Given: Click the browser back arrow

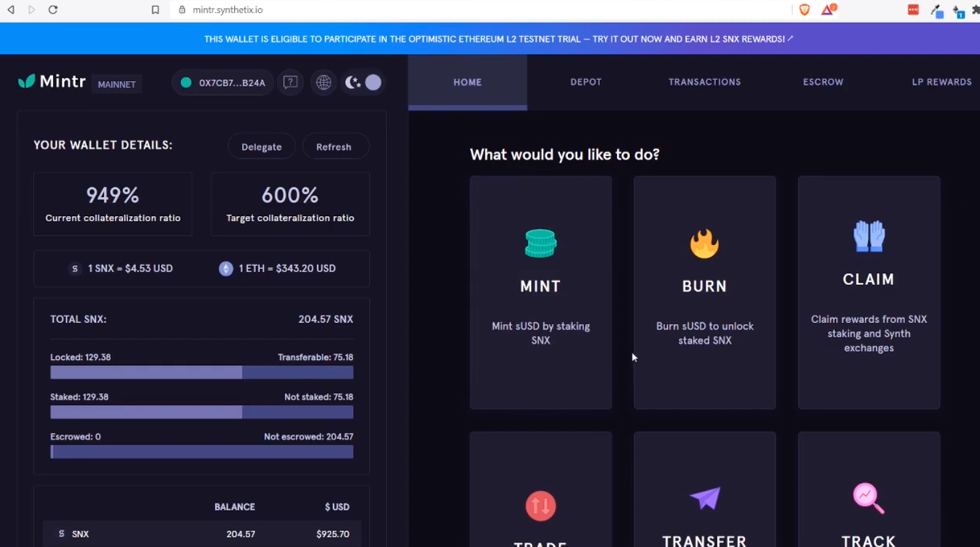Looking at the screenshot, I should 11,10.
